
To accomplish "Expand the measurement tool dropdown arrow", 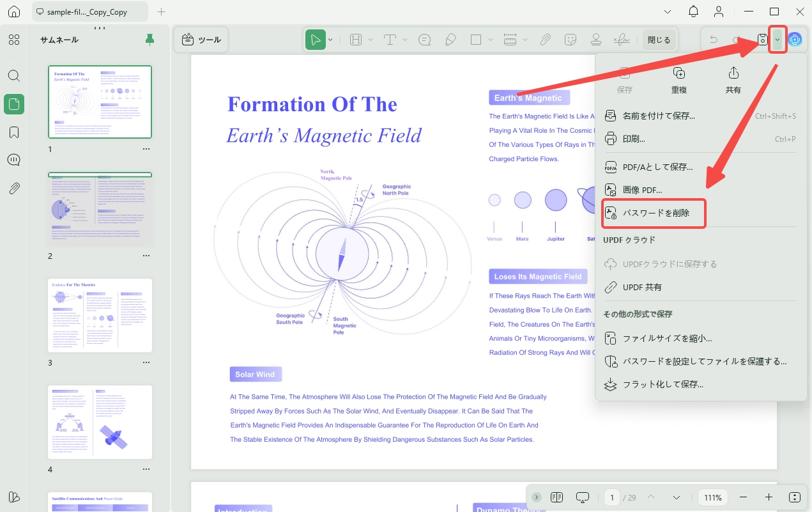I will [x=525, y=40].
